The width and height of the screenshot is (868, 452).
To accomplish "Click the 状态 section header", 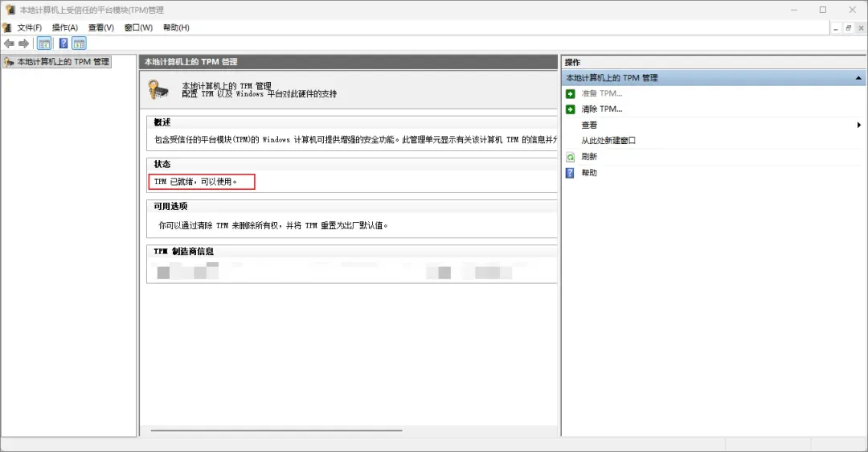I will 162,165.
